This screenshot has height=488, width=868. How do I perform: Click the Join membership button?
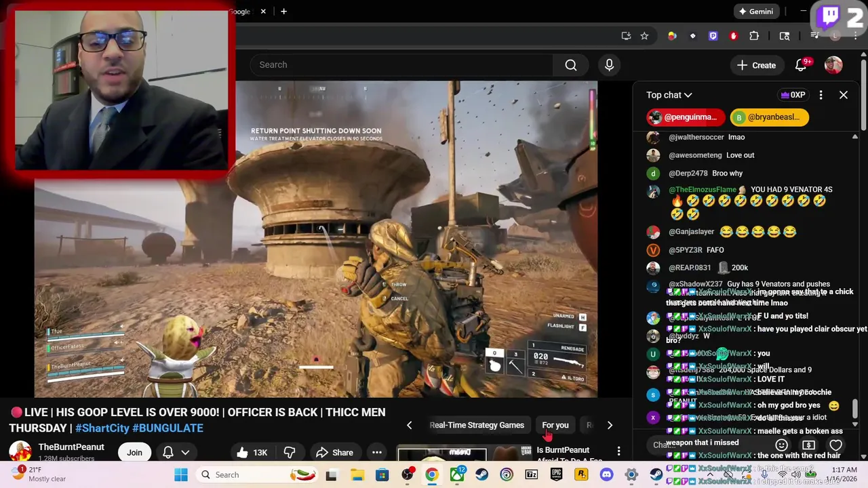(134, 453)
